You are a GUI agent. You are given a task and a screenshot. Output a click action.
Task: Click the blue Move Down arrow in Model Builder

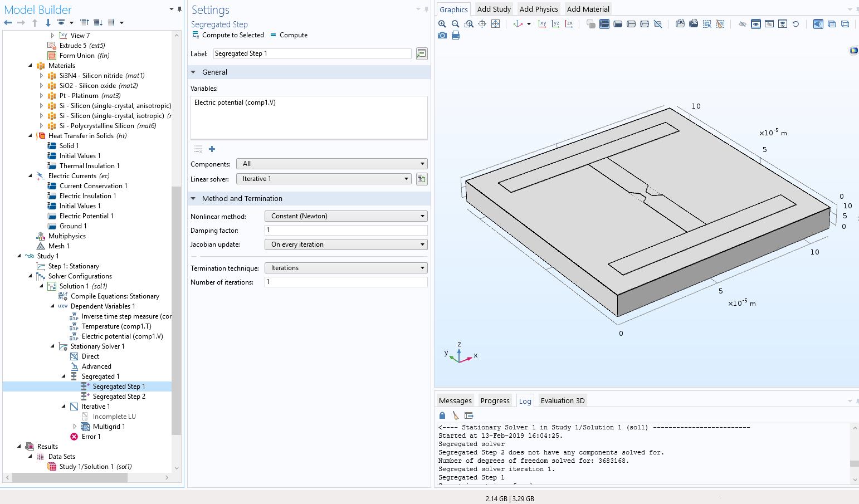[48, 23]
